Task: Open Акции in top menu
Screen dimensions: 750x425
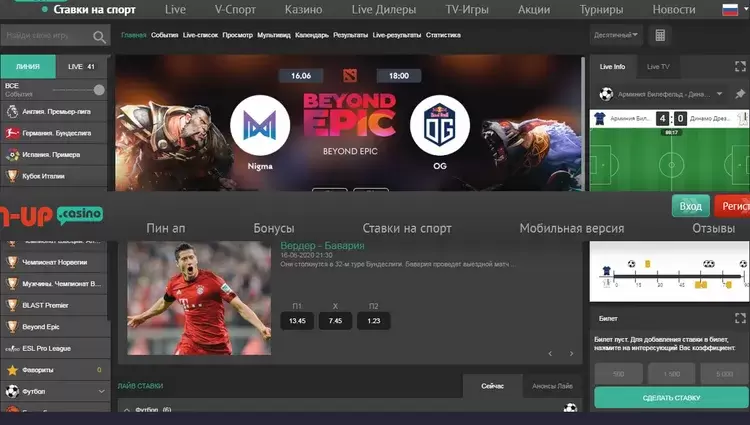Action: tap(534, 9)
